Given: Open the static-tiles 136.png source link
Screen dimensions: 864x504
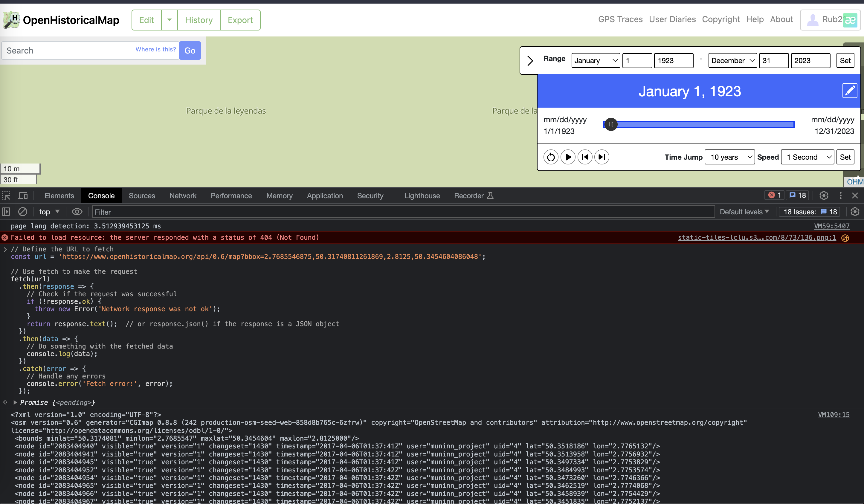Looking at the screenshot, I should 757,237.
